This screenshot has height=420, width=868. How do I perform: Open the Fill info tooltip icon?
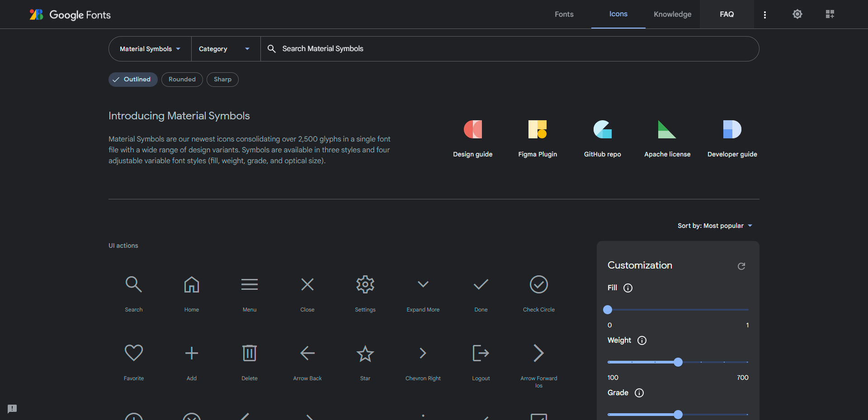pos(628,288)
